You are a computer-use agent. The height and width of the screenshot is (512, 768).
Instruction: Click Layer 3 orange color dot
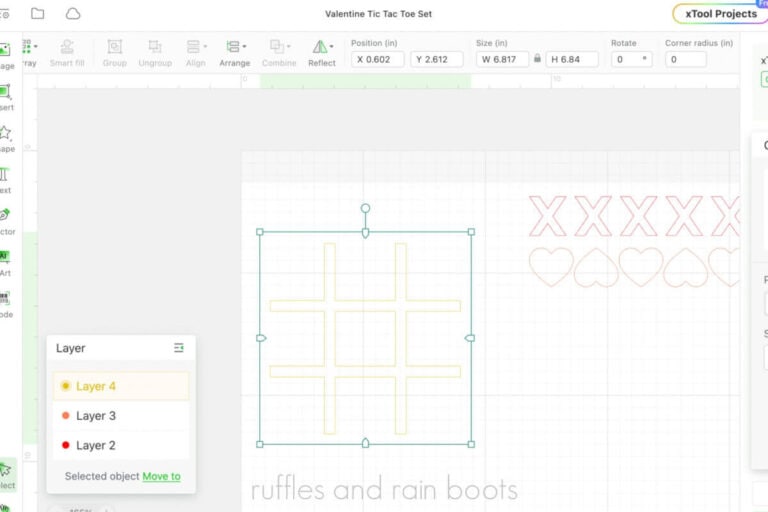[65, 415]
